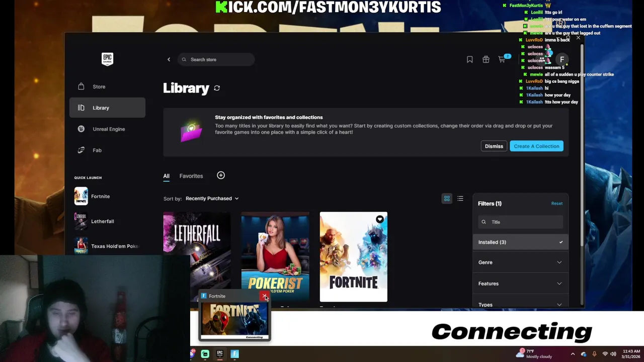The image size is (644, 362).
Task: Click Create A Collection button
Action: pyautogui.click(x=536, y=146)
